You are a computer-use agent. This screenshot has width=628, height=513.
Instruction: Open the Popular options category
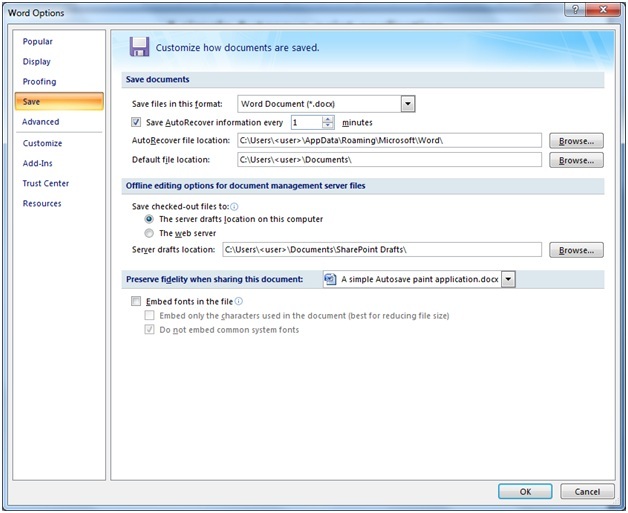pos(38,42)
